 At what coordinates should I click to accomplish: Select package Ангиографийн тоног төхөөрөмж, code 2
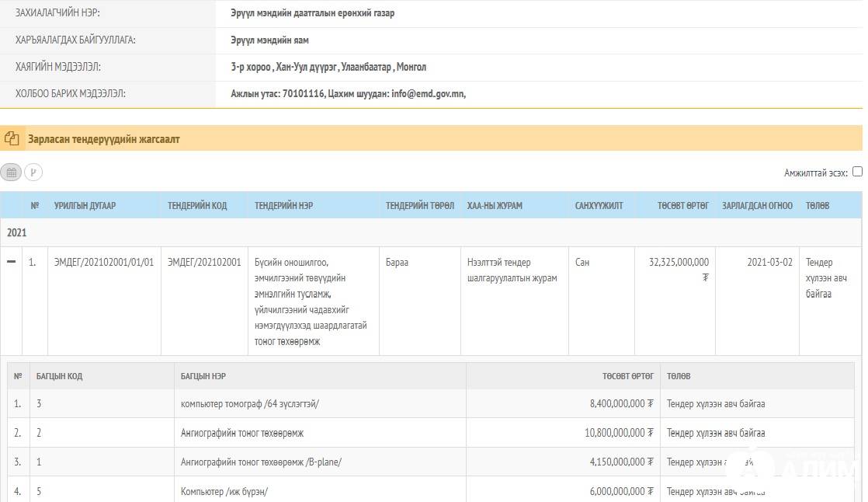click(x=242, y=433)
